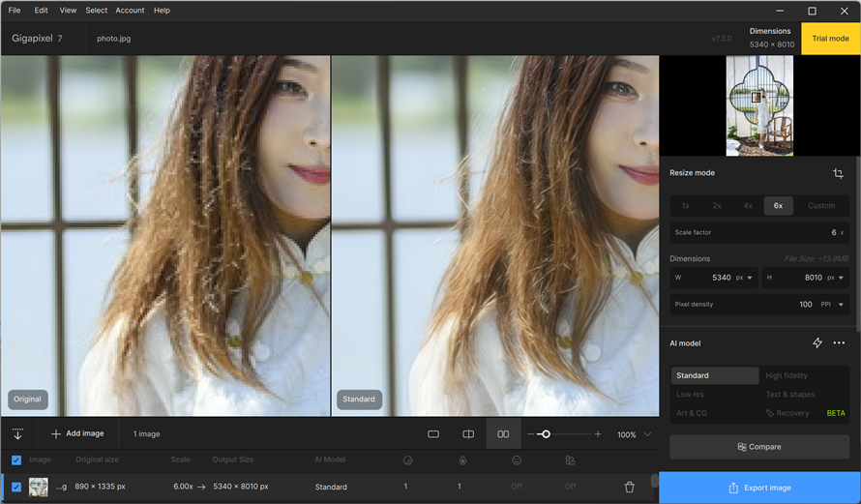The image size is (861, 504).
Task: Switch to side-by-side view layout icon
Action: (503, 434)
